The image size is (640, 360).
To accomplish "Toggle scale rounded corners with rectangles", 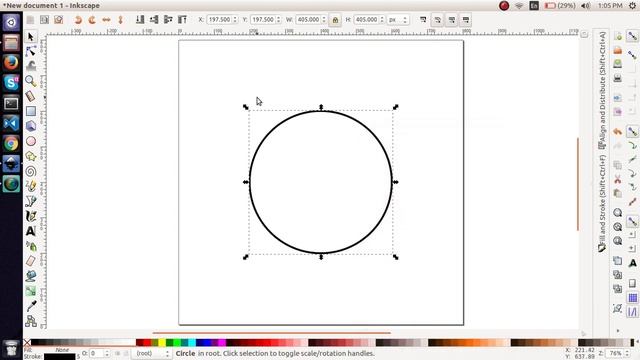I will pyautogui.click(x=438, y=20).
